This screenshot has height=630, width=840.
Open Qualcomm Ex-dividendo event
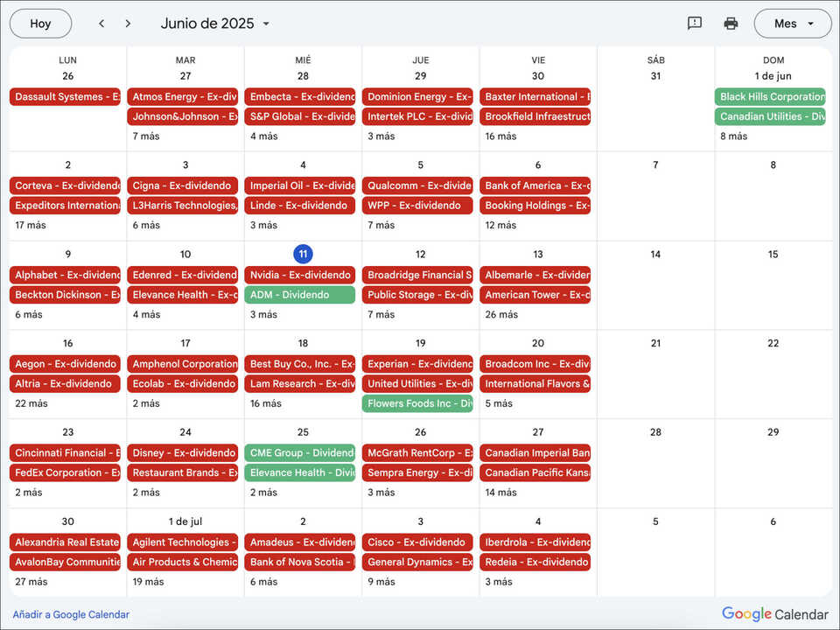417,185
